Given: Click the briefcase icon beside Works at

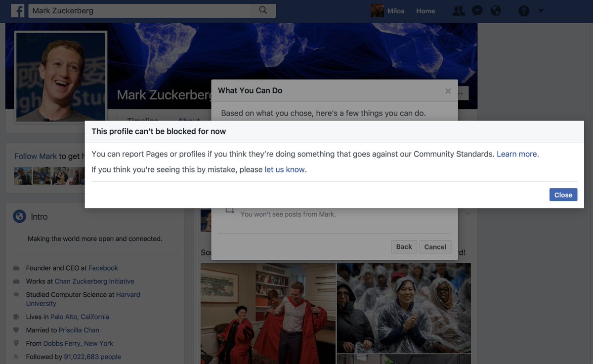Looking at the screenshot, I should tap(16, 282).
